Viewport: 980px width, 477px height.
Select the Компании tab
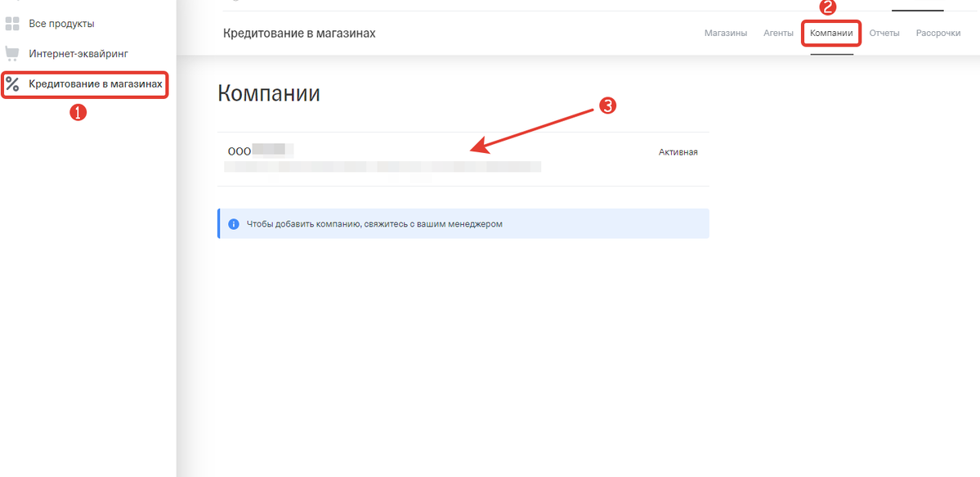[831, 34]
